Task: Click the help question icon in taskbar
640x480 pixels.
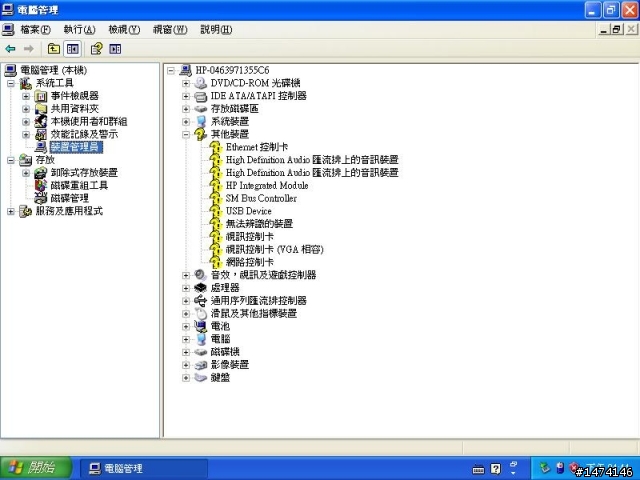Action: [496, 469]
